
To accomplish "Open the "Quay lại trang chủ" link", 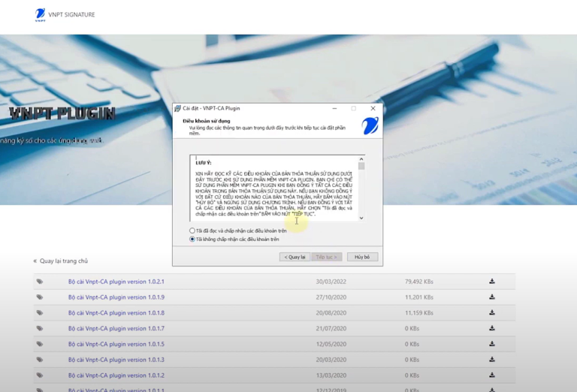I will pos(63,261).
